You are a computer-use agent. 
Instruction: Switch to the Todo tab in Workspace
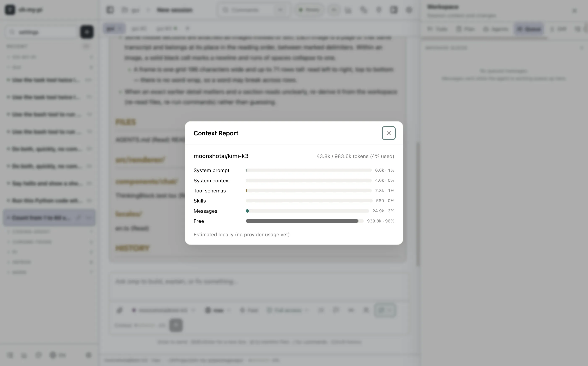coord(437,29)
